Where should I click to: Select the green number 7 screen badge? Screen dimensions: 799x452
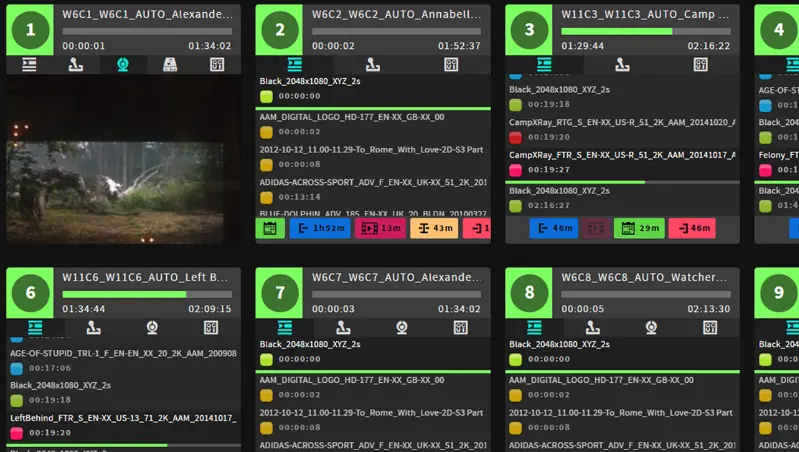[x=280, y=293]
